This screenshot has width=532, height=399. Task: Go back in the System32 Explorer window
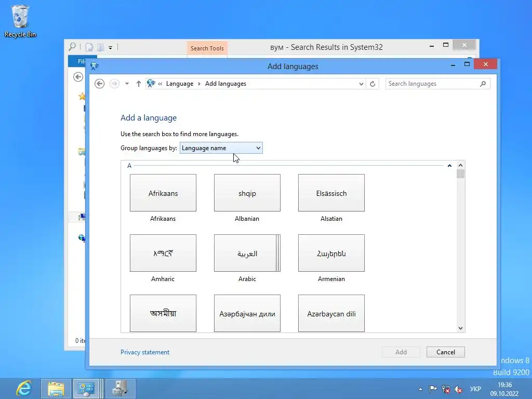pyautogui.click(x=78, y=77)
